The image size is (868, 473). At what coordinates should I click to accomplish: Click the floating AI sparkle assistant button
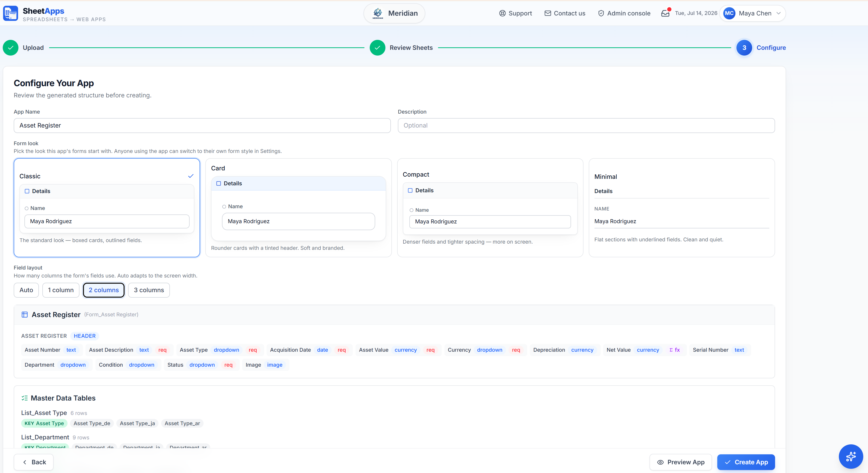[x=851, y=456]
